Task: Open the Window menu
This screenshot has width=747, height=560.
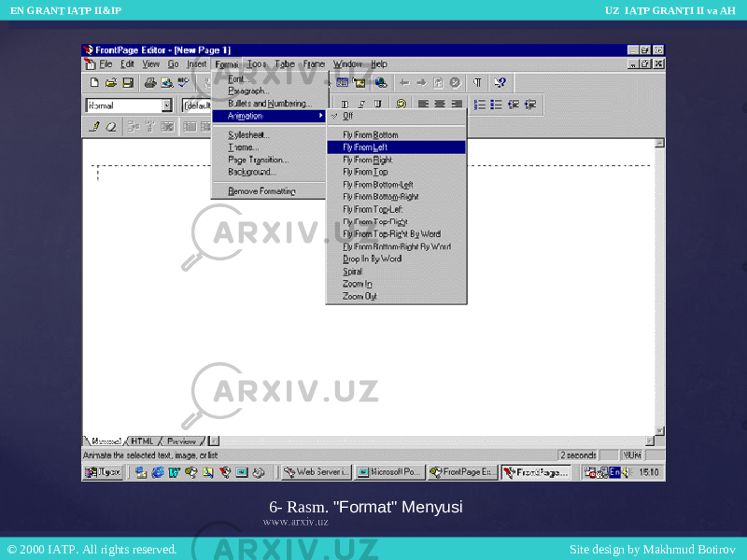Action: pyautogui.click(x=347, y=63)
